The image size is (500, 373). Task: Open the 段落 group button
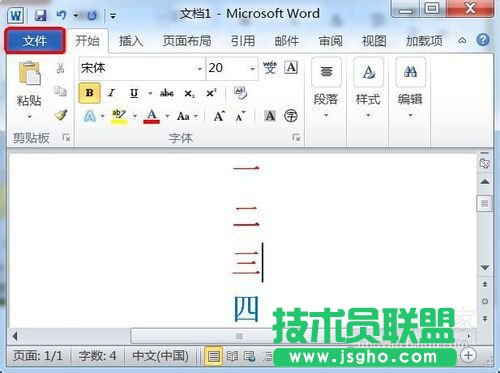[x=326, y=88]
